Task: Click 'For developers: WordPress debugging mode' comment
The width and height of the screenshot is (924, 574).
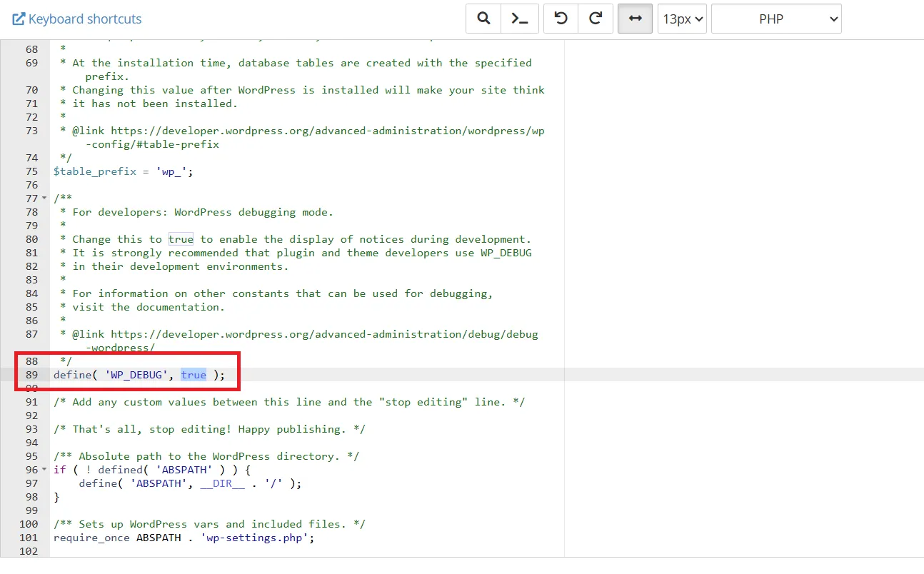Action: (196, 212)
